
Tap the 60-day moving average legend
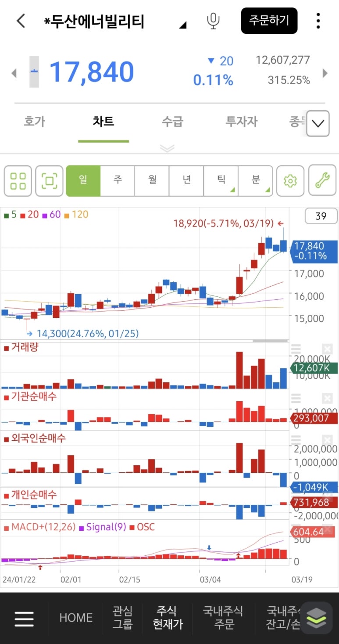(x=52, y=215)
